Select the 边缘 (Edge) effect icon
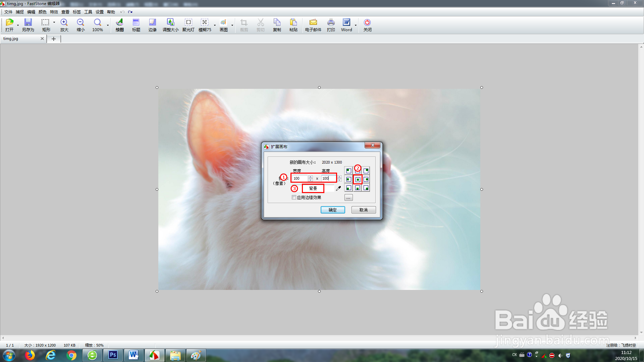This screenshot has height=362, width=644. pyautogui.click(x=152, y=25)
